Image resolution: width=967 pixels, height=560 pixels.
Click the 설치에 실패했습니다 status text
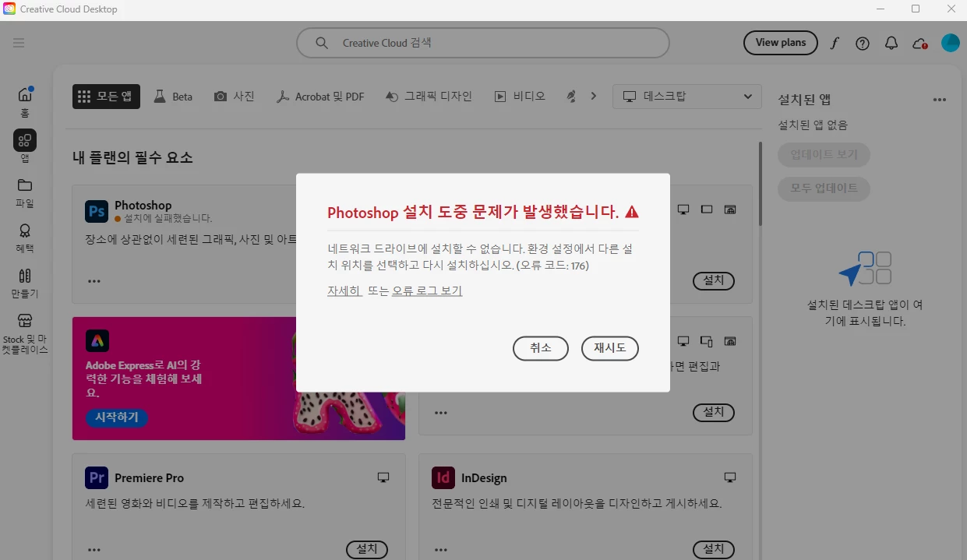pos(168,219)
